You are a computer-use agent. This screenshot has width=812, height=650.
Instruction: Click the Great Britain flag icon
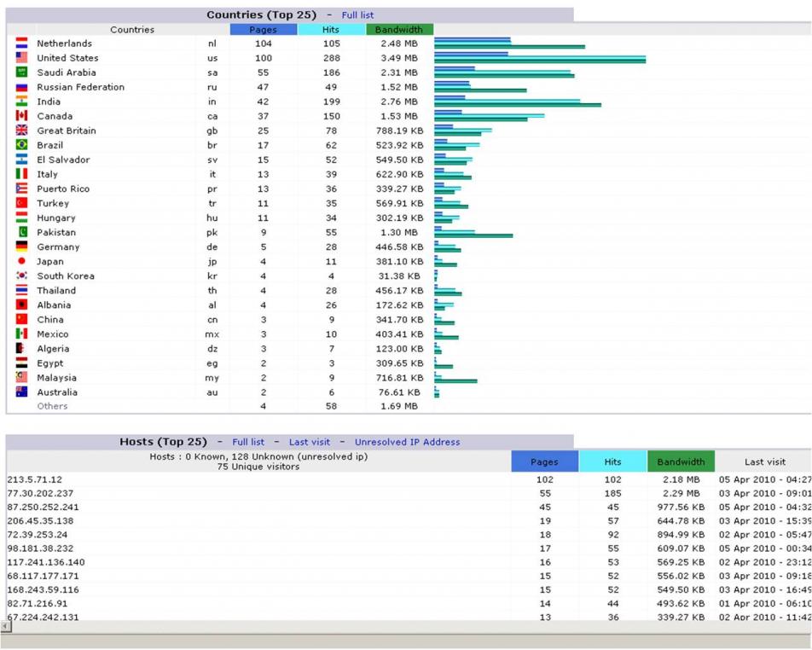tap(21, 130)
